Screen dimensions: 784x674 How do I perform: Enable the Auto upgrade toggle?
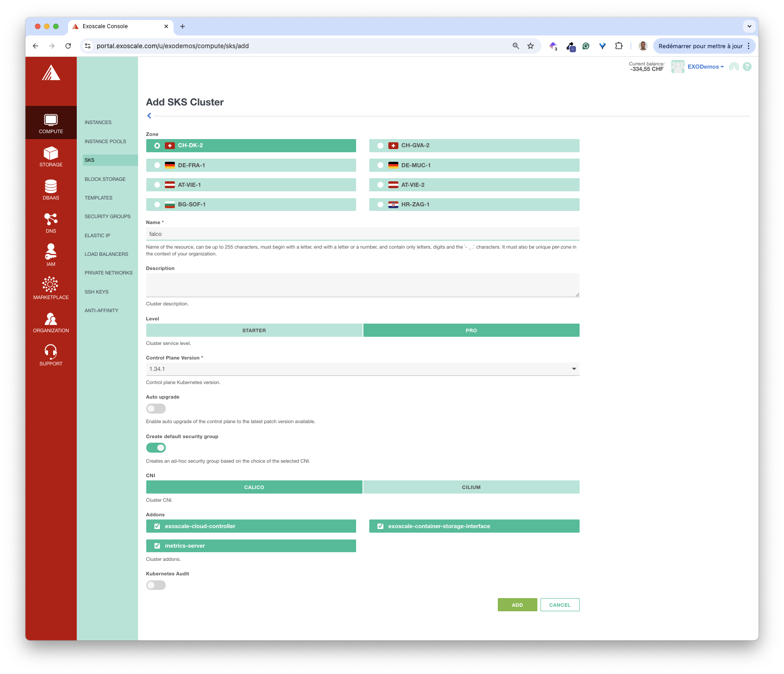(156, 409)
